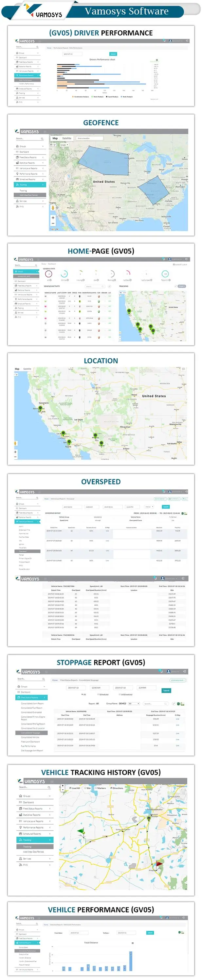Click the green start flag on tracking map
Image resolution: width=202 pixels, height=980 pixels.
[x=81, y=831]
